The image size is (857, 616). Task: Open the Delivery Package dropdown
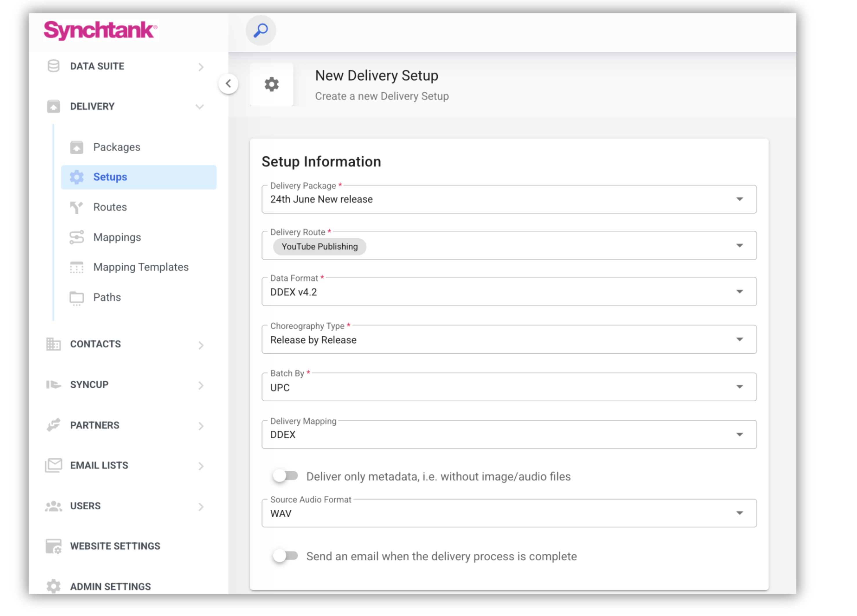509,200
